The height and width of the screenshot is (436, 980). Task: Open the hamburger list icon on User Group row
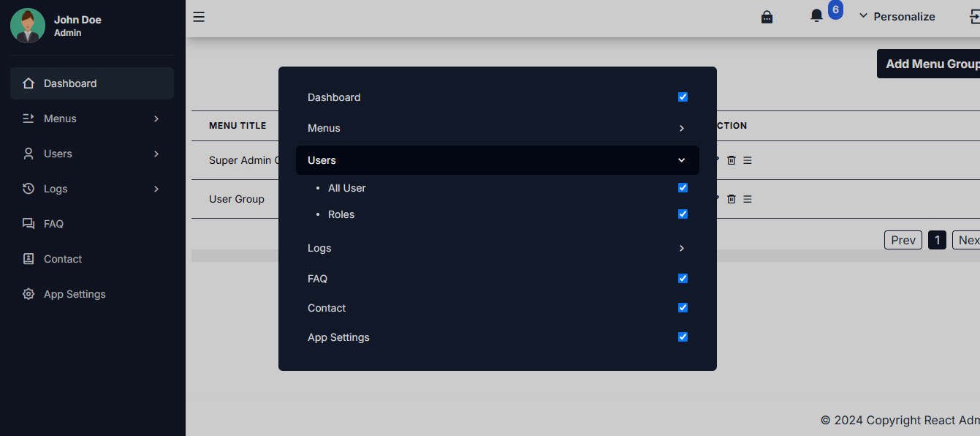(747, 198)
